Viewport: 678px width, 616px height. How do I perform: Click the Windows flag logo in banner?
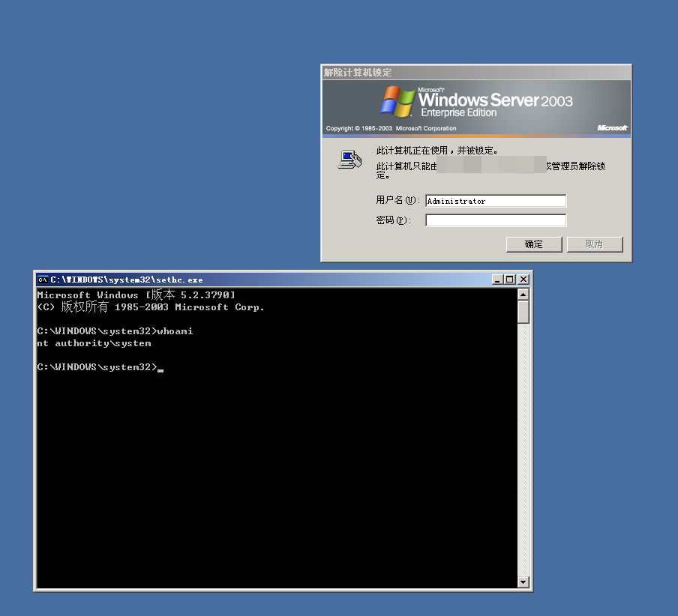click(x=397, y=101)
